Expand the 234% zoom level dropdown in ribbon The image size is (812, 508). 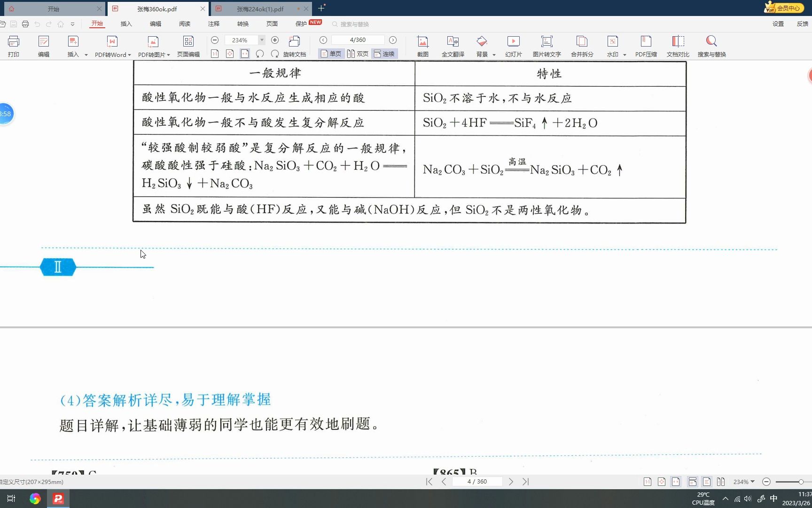(x=262, y=40)
